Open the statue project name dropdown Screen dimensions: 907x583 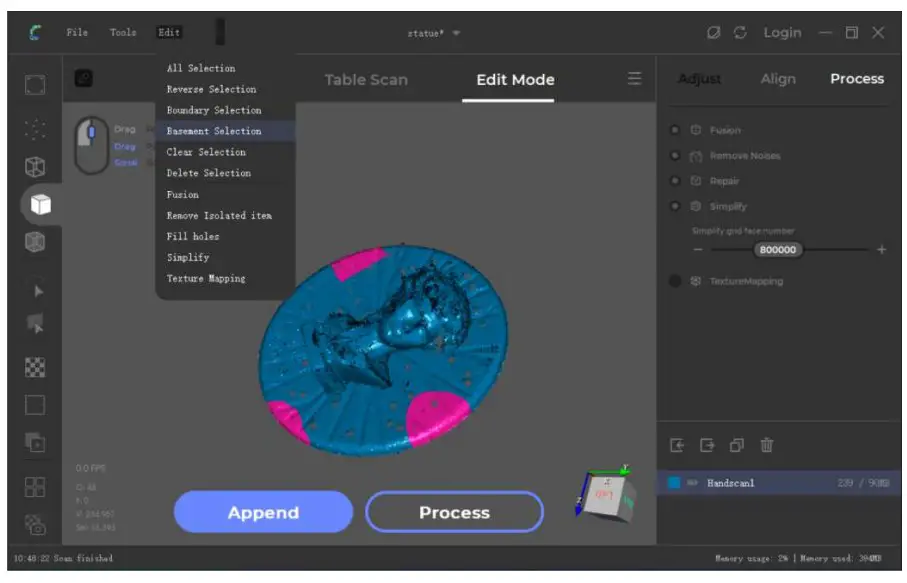coord(456,33)
